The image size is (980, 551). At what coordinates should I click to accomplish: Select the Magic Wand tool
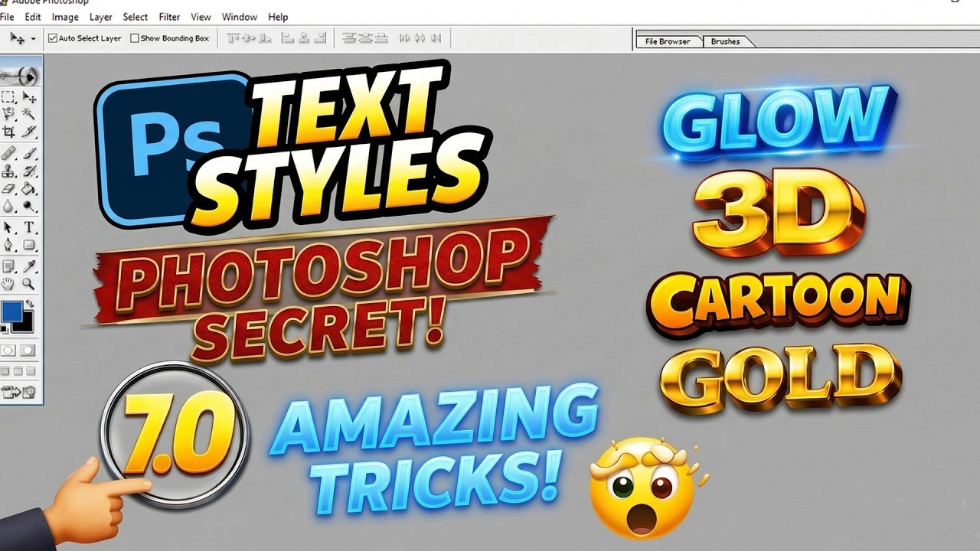[x=29, y=114]
